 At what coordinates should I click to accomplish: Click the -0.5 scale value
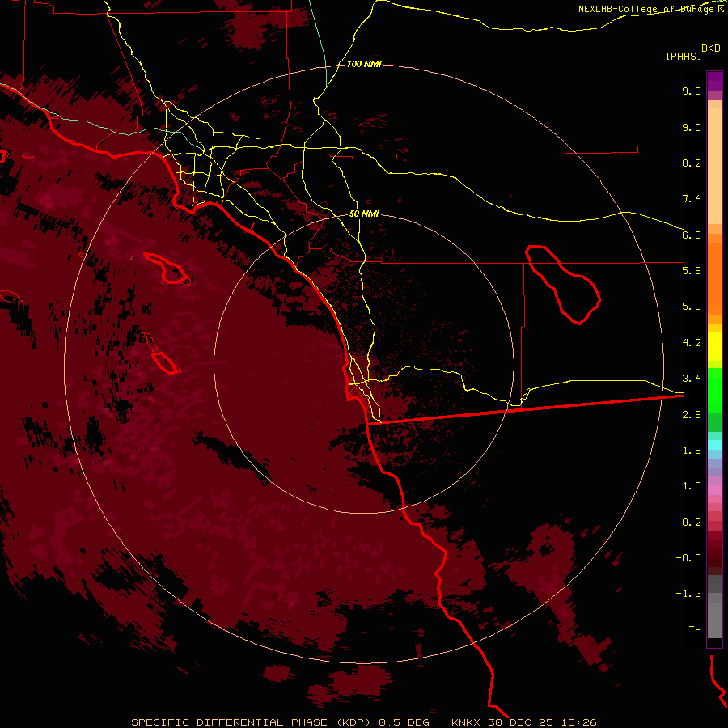[688, 558]
